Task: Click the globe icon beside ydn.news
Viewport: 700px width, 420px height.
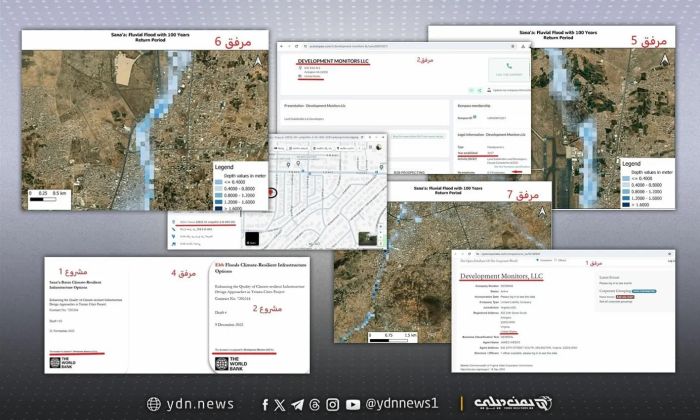Action: [153, 404]
